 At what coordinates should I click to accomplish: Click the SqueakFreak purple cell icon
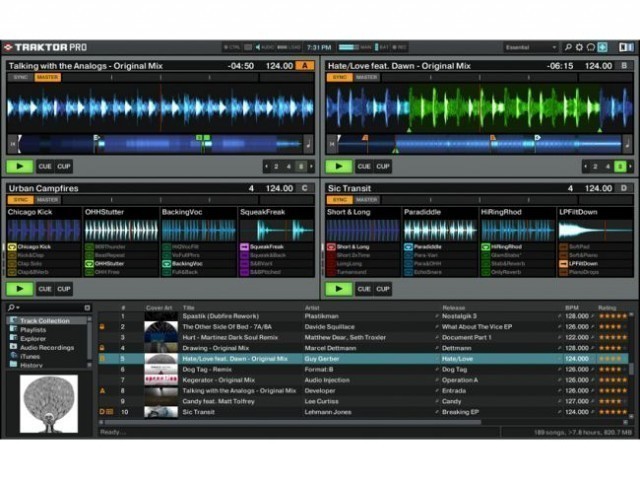[x=244, y=247]
